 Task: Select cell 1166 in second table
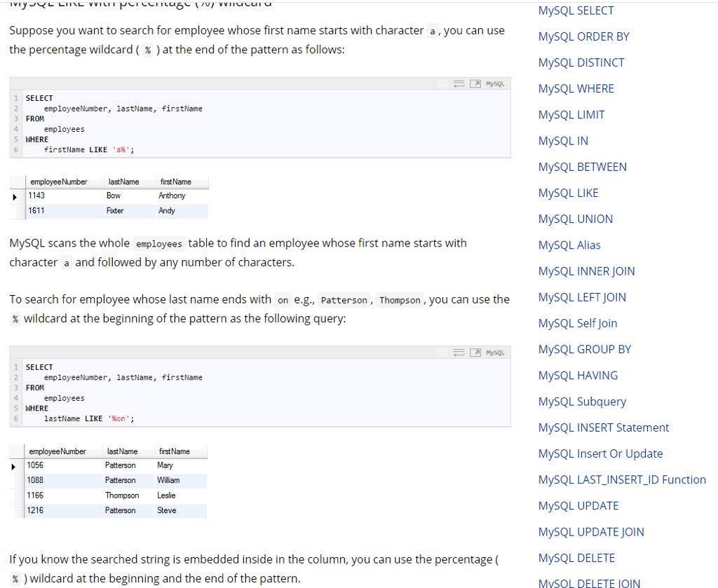coord(35,495)
